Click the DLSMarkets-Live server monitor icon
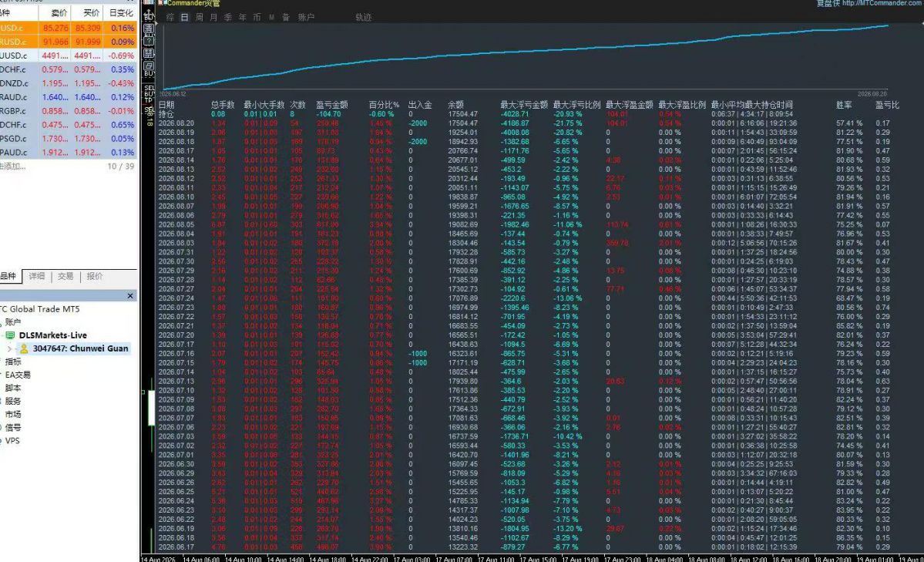Image resolution: width=924 pixels, height=562 pixels. click(x=10, y=335)
